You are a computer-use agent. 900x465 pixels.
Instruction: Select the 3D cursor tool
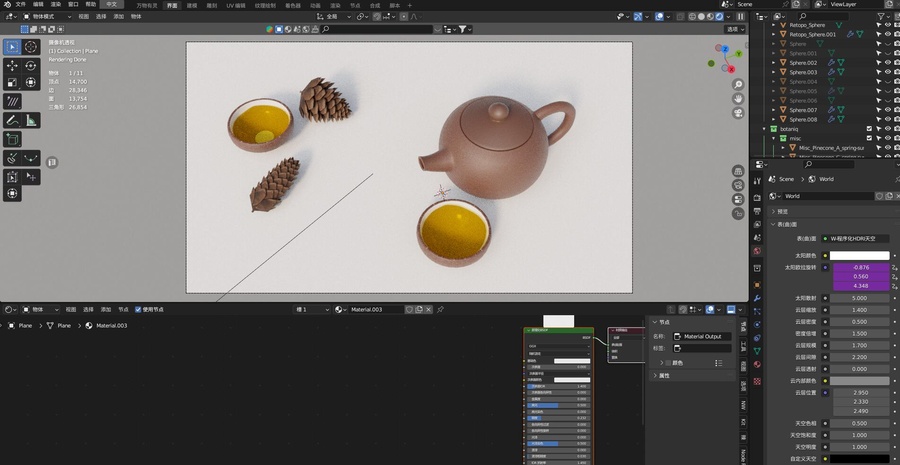[x=31, y=46]
